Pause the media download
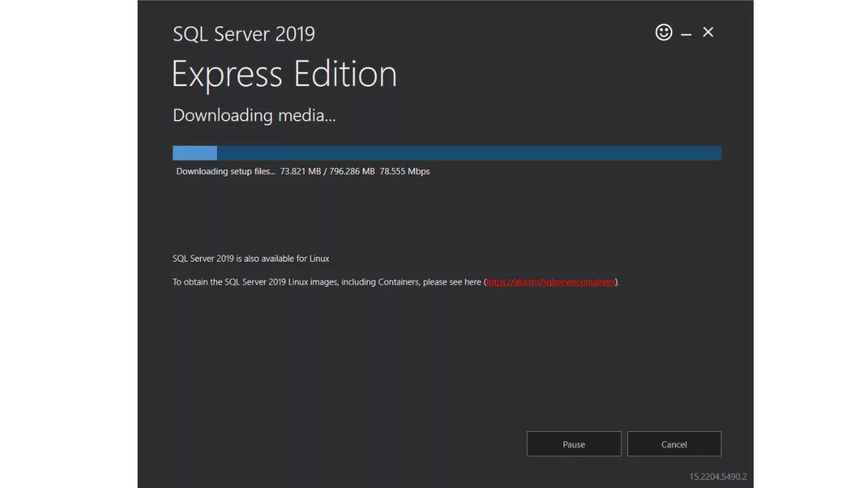The width and height of the screenshot is (868, 488). pos(574,444)
